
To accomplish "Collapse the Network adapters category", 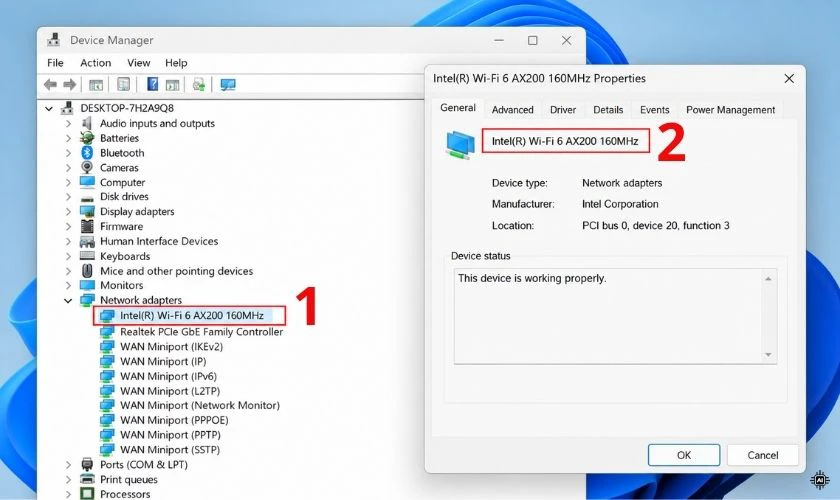I will [68, 301].
